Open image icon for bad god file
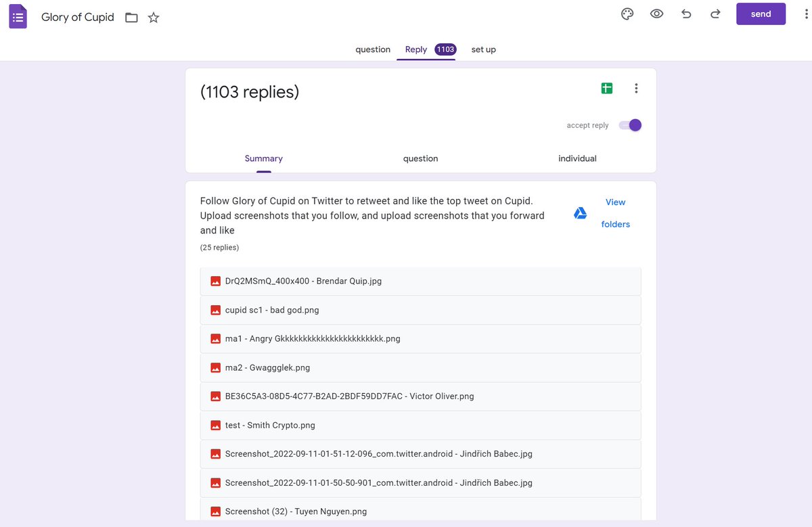This screenshot has height=527, width=812. (216, 310)
